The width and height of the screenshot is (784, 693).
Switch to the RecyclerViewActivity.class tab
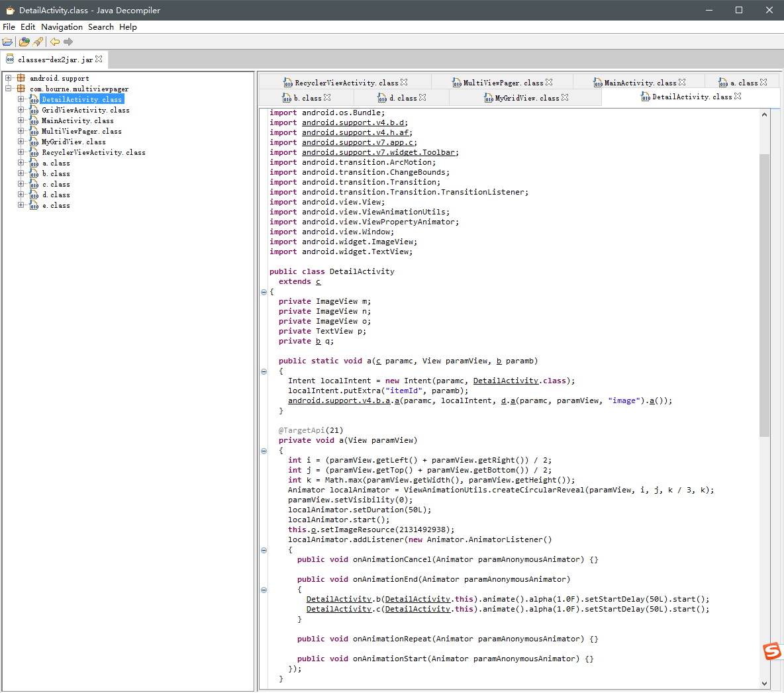(x=346, y=83)
